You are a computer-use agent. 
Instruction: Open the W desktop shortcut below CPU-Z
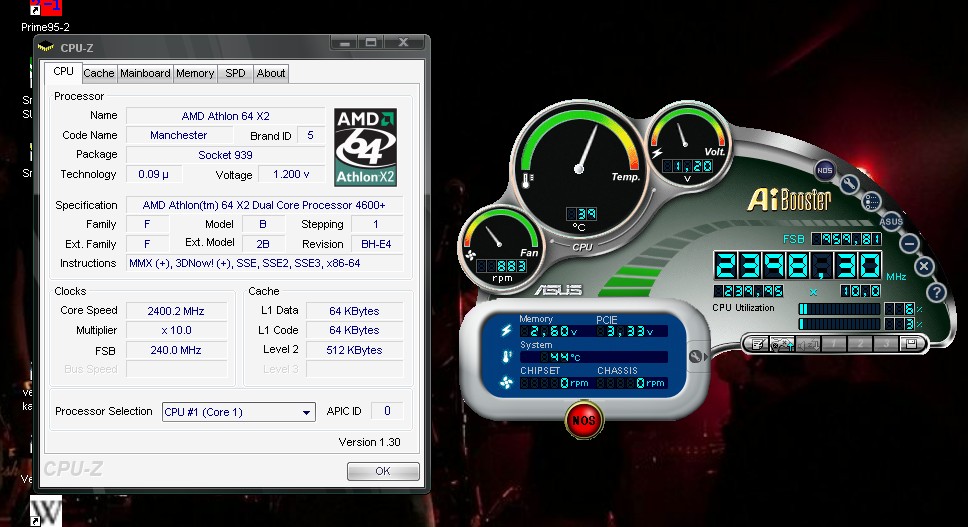(46, 510)
